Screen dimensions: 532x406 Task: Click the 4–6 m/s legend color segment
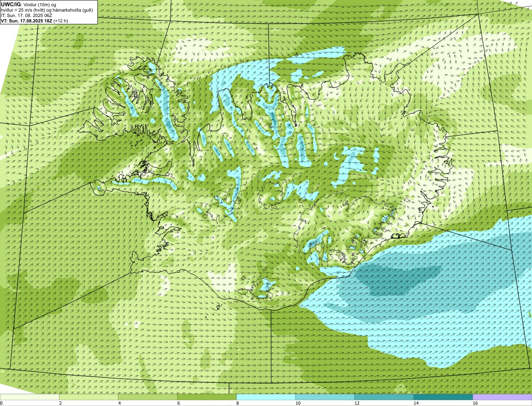(148, 397)
